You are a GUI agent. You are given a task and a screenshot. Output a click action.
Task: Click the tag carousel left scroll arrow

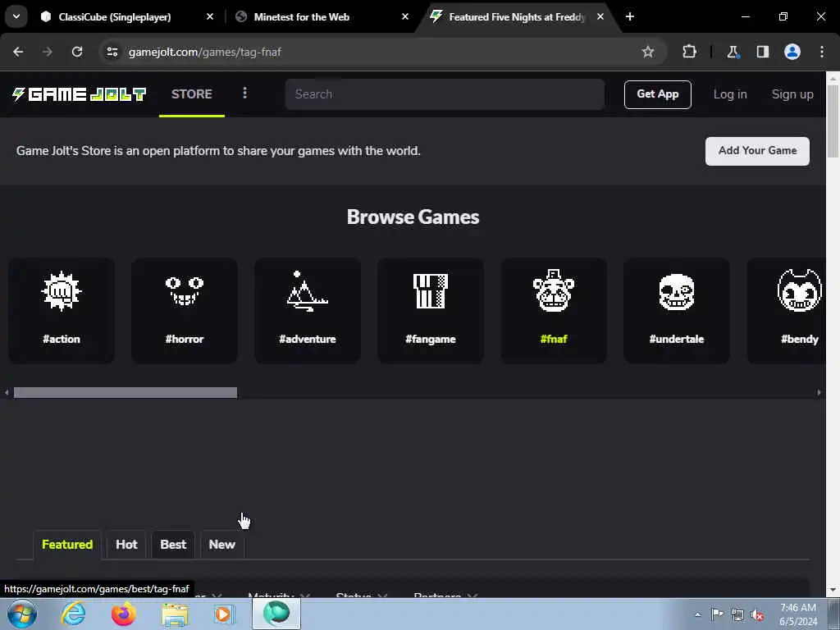coord(7,393)
